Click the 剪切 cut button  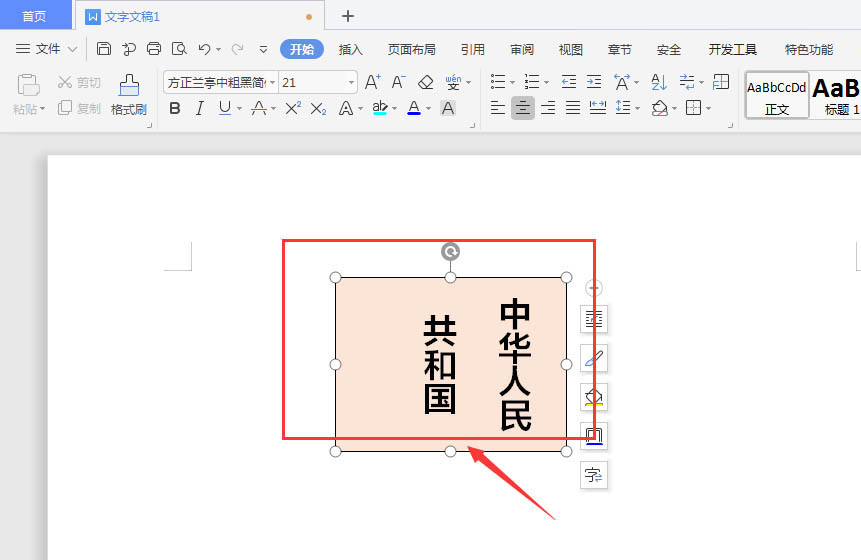(x=80, y=82)
